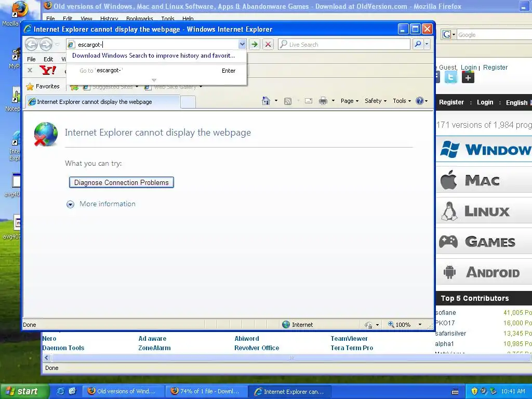Open the Linux category on OldVersion
The height and width of the screenshot is (399, 532).
tap(484, 211)
